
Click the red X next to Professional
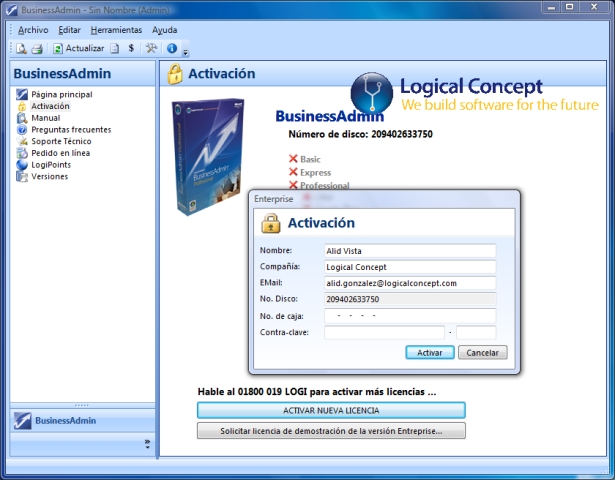(293, 185)
